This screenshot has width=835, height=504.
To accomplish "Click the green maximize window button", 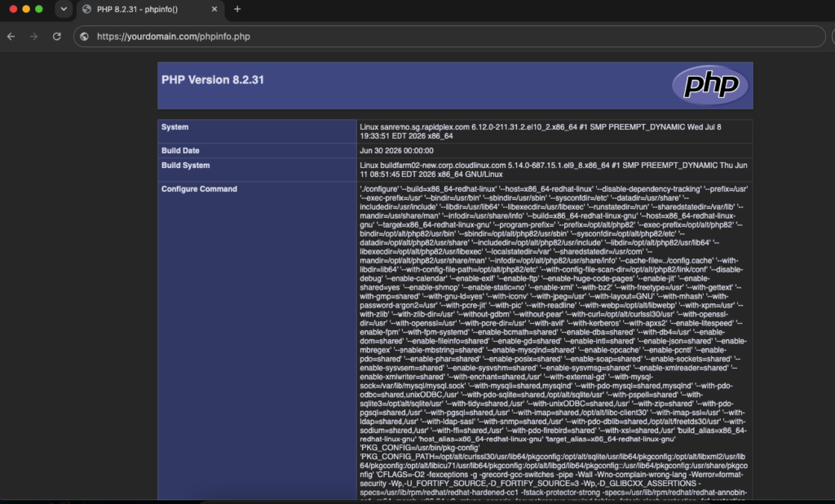I will click(x=39, y=9).
